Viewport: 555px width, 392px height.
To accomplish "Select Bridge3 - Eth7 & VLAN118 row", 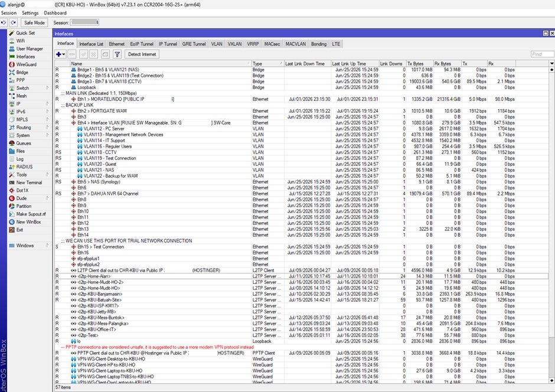I will click(x=302, y=81).
